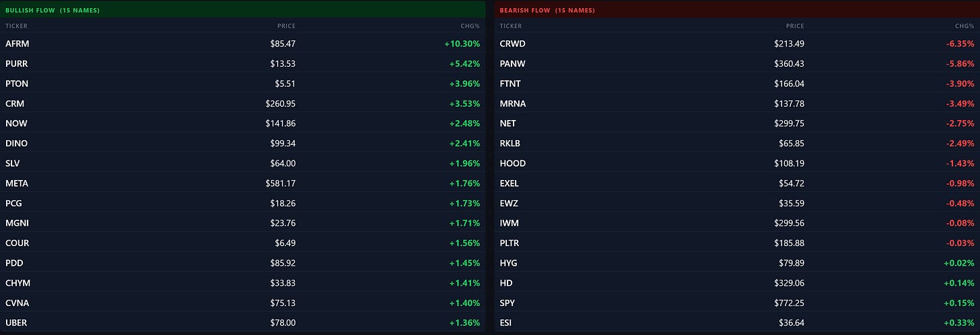Open the META ticker
Viewport: 980px width, 335px height.
(x=17, y=183)
